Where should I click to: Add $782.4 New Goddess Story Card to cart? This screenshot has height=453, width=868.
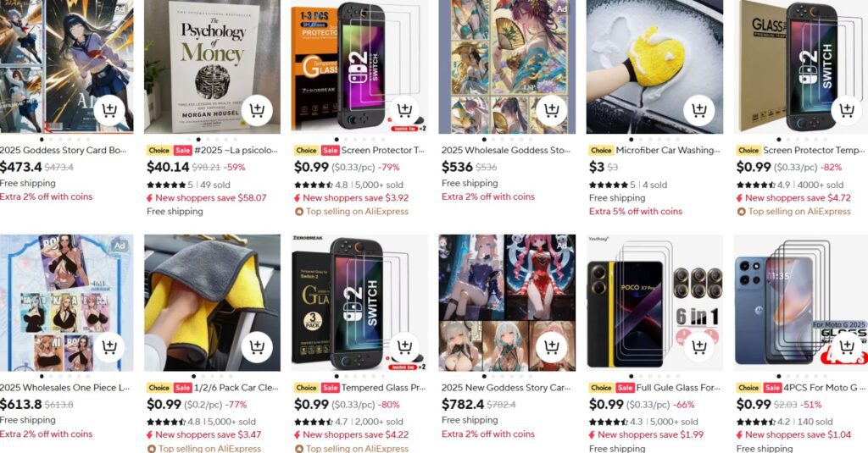pos(552,347)
